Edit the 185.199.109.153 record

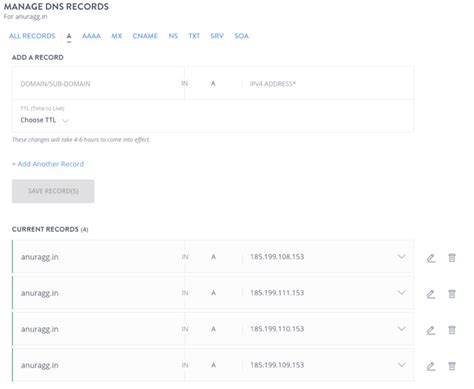(x=431, y=366)
